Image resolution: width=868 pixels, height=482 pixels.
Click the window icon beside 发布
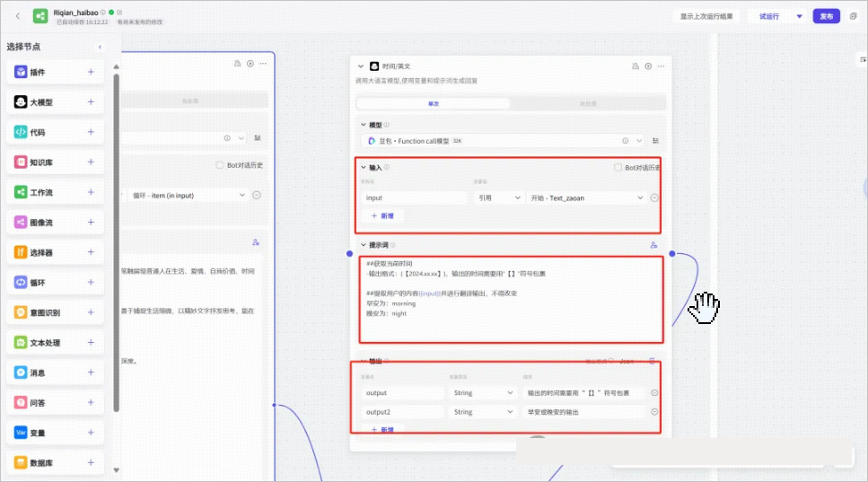point(853,16)
